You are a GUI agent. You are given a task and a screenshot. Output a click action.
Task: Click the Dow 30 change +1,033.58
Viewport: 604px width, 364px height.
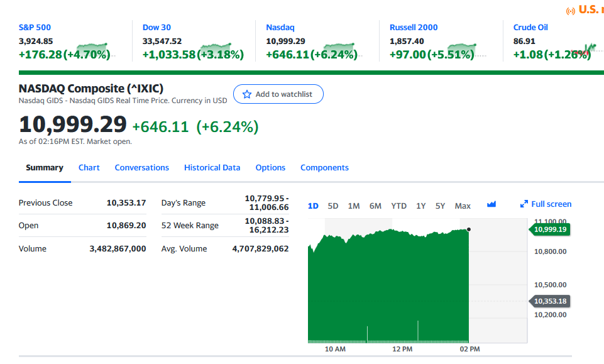tap(169, 55)
